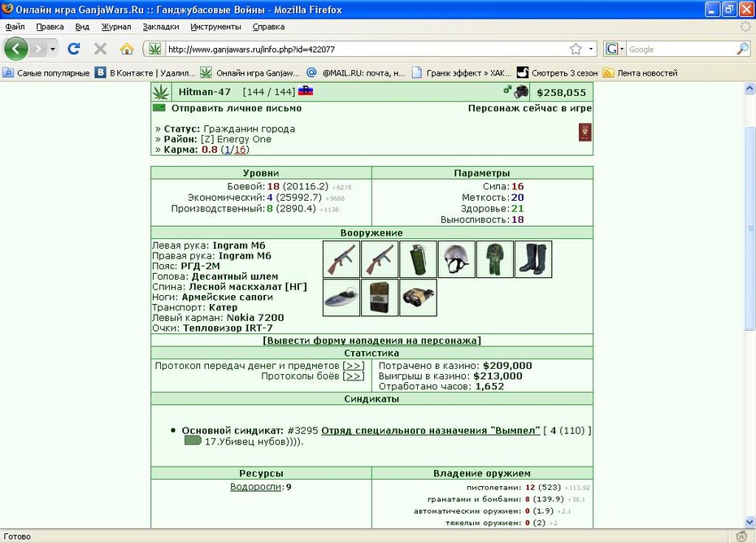Open the navigation history dropdown arrow
Screen dimensions: 756x543
[53, 49]
